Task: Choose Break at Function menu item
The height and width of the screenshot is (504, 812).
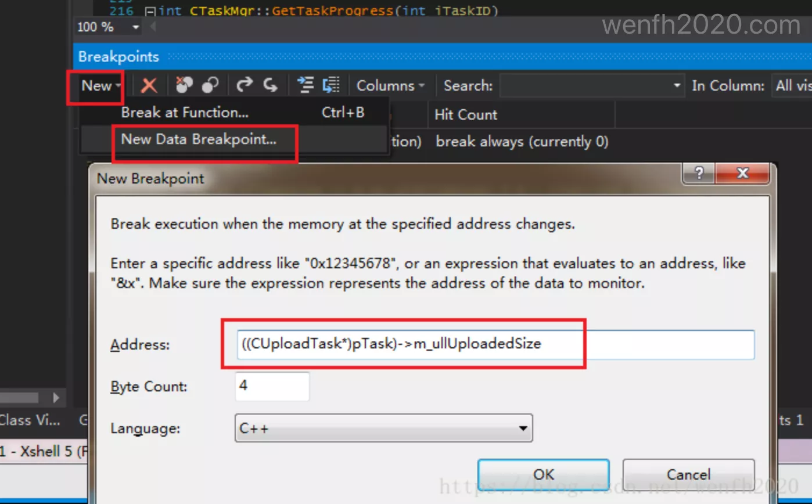Action: tap(185, 113)
